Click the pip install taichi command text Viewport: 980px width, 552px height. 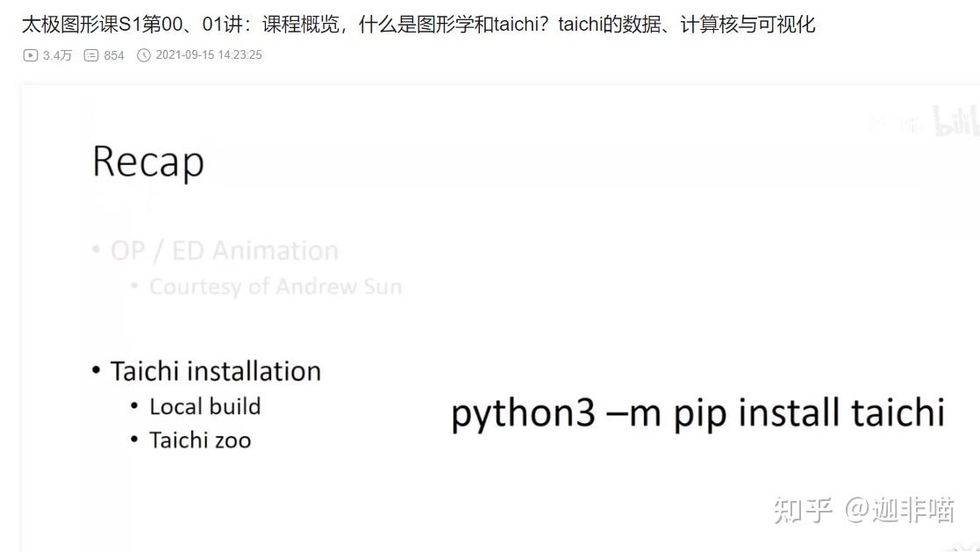click(x=697, y=412)
